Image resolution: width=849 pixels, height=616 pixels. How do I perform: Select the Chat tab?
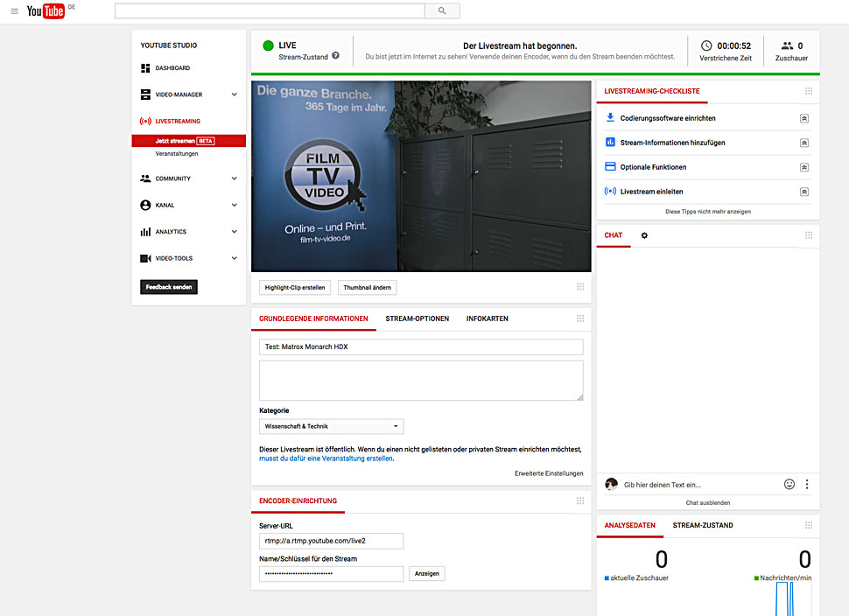click(x=614, y=235)
